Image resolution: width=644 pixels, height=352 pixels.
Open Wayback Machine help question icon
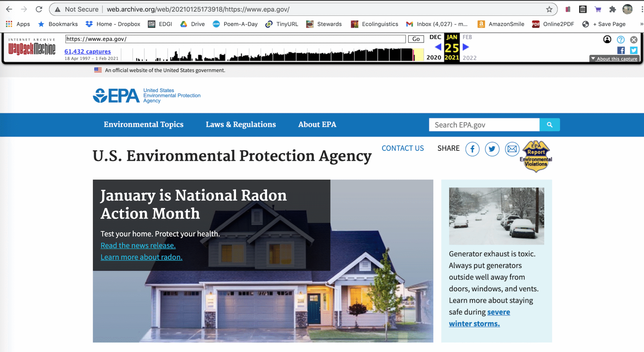click(x=620, y=39)
